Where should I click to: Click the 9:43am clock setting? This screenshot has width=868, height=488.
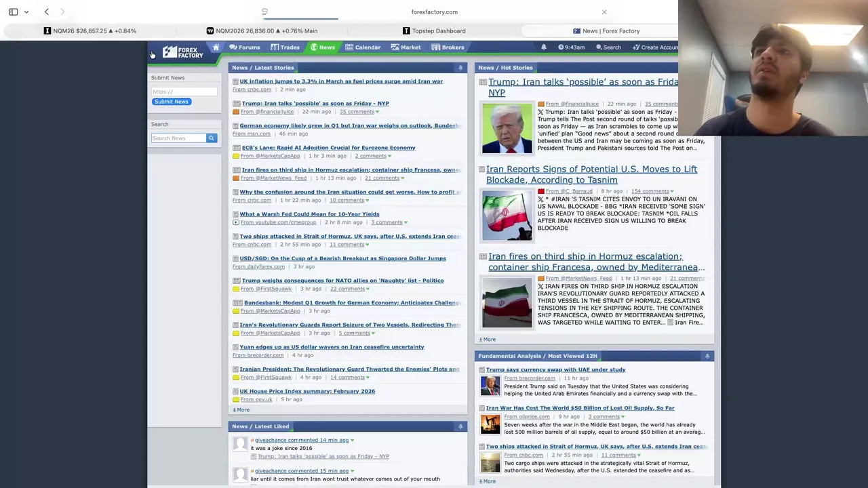coord(571,47)
